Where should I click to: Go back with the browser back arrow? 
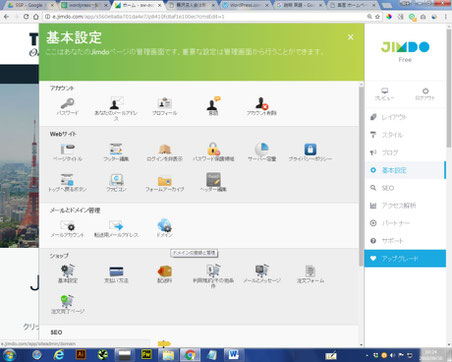[6, 16]
